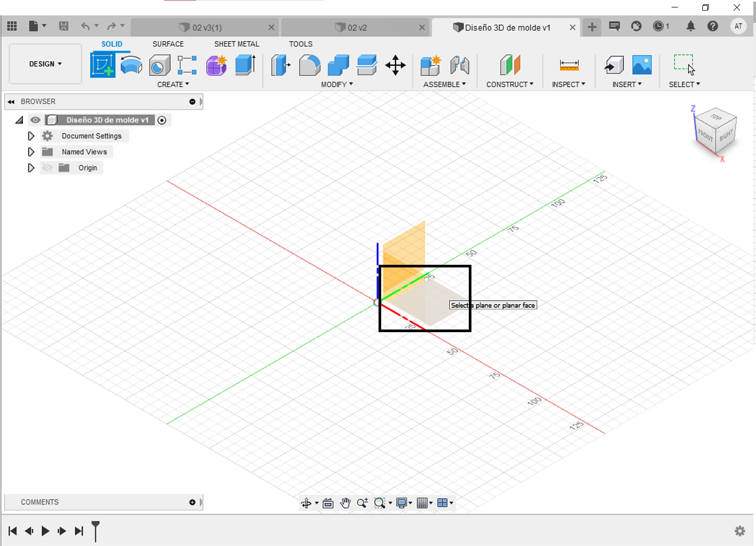756x546 pixels.
Task: Select the Combine tool icon
Action: click(x=338, y=65)
